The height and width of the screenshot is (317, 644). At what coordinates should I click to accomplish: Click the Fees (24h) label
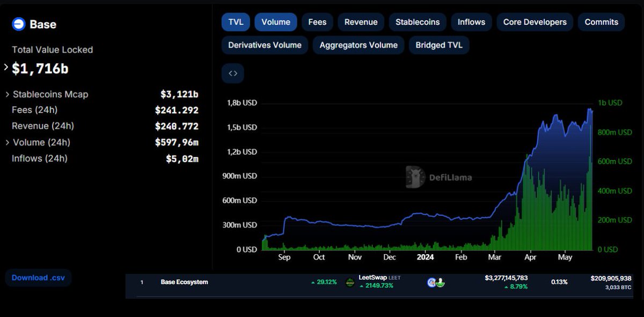coord(34,110)
